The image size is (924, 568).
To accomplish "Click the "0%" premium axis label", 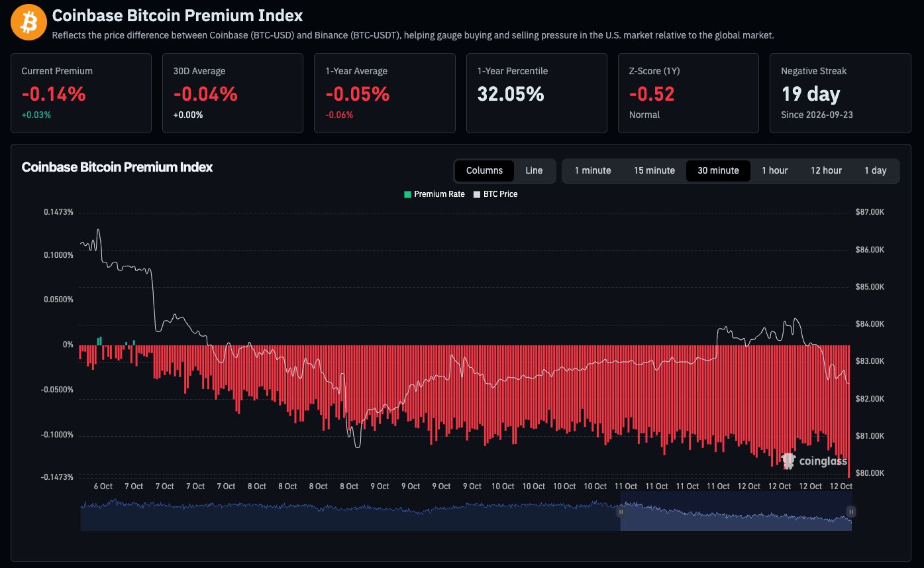I will click(x=68, y=345).
